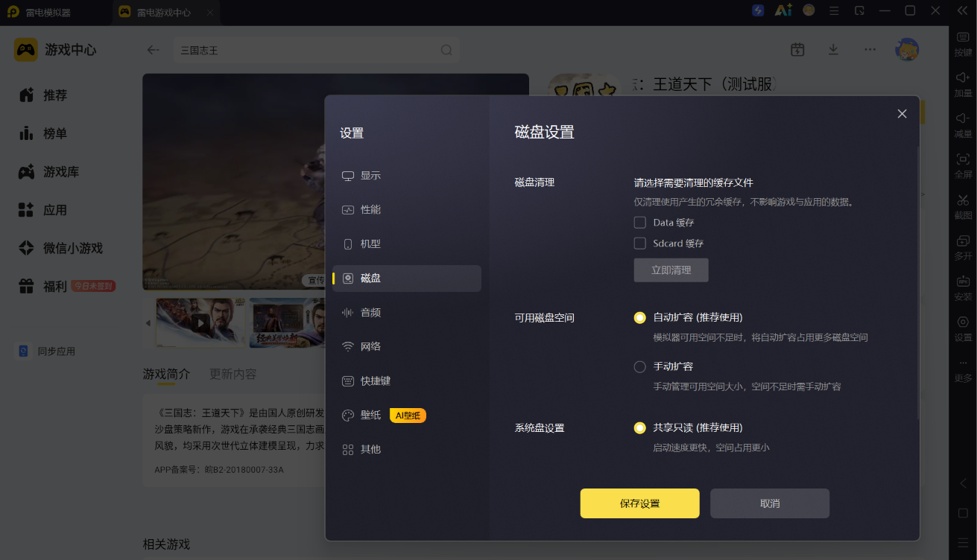Click the search magnifier icon
The height and width of the screenshot is (560, 977).
(446, 50)
